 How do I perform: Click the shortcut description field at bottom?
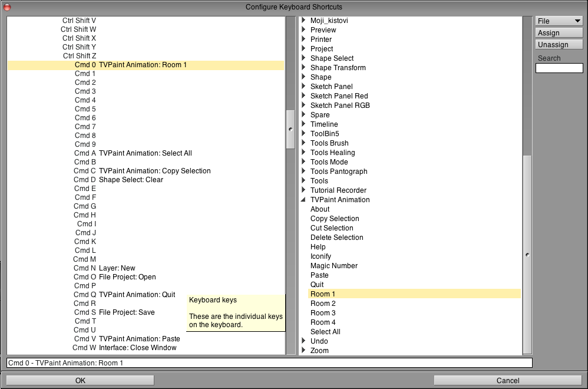(269, 362)
